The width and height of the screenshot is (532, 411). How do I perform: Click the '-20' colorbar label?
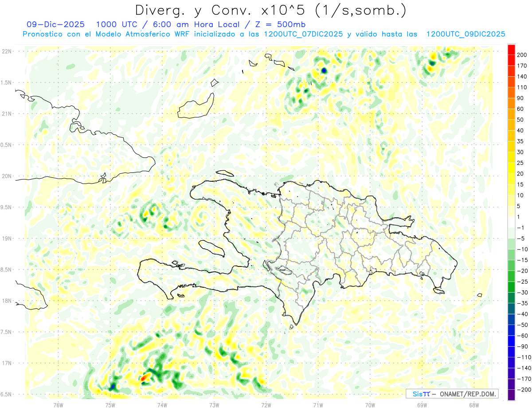524,271
